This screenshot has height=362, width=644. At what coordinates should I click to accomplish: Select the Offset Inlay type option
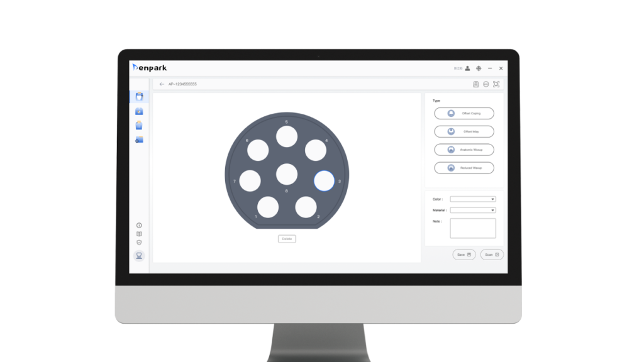pos(464,131)
